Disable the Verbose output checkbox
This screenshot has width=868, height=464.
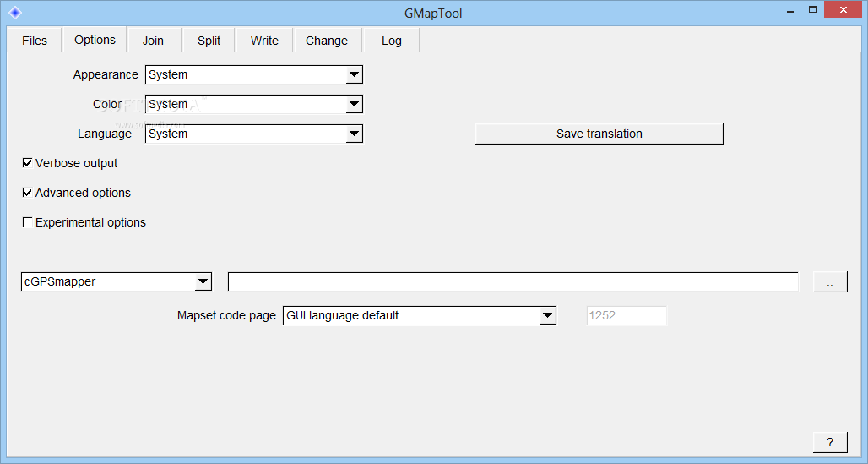pyautogui.click(x=27, y=163)
